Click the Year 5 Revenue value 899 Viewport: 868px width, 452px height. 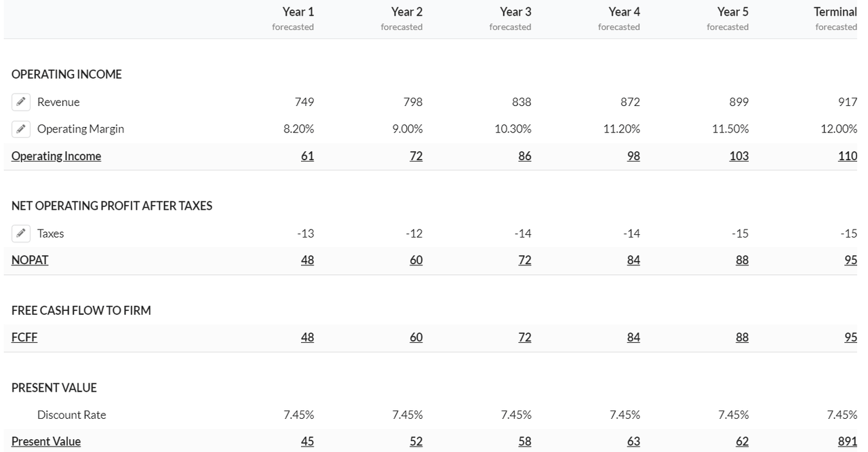point(738,102)
